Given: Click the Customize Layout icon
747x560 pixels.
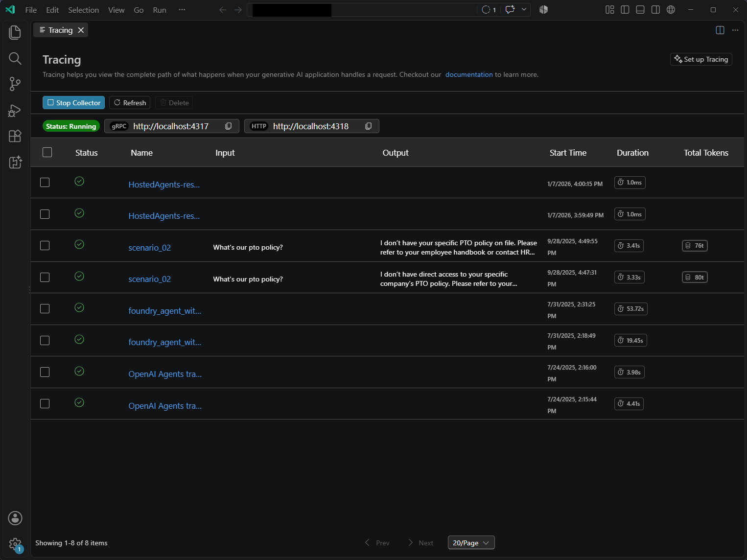Looking at the screenshot, I should click(x=610, y=10).
